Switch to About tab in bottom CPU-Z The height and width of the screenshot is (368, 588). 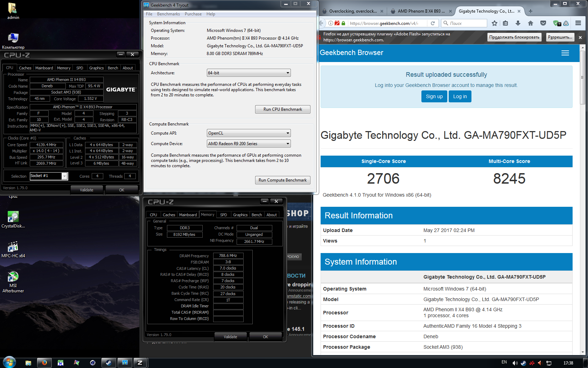(x=272, y=215)
